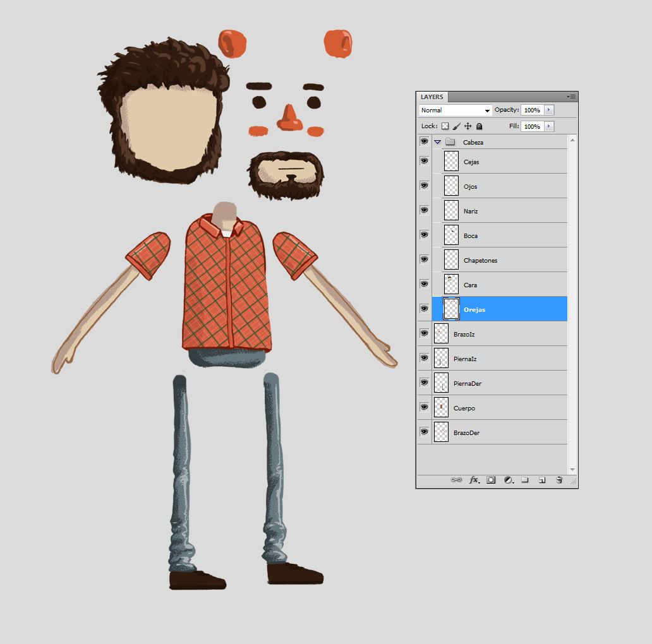Screen dimensions: 652x644
Task: Toggle visibility of Ojos layer
Action: [424, 185]
